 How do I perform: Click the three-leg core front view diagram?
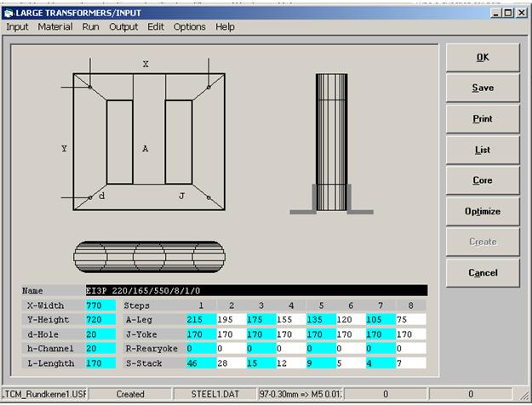pos(148,141)
